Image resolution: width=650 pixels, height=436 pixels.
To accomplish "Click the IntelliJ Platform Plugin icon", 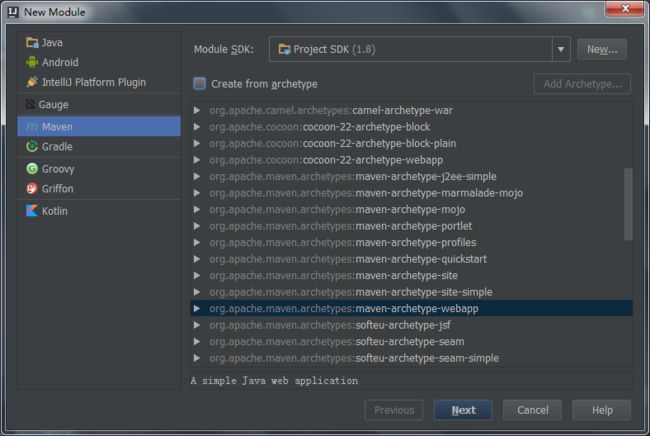I will tap(32, 82).
